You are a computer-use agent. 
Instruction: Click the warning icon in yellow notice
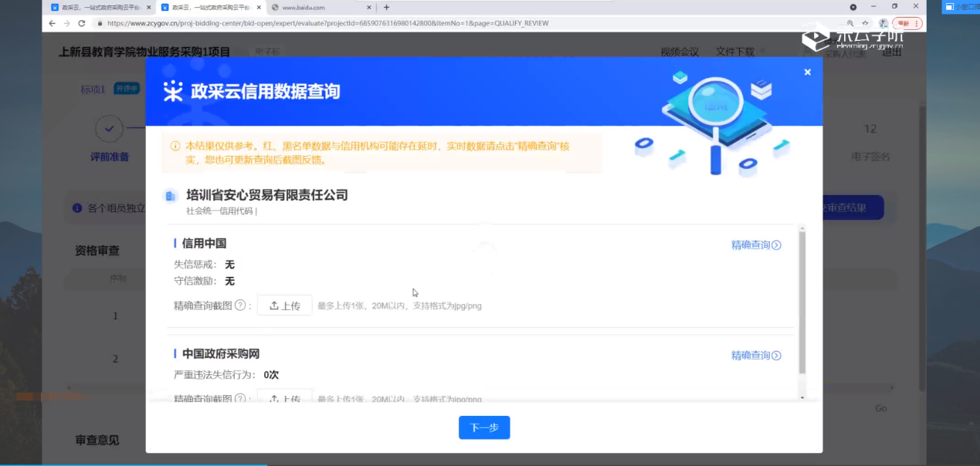[x=175, y=145]
